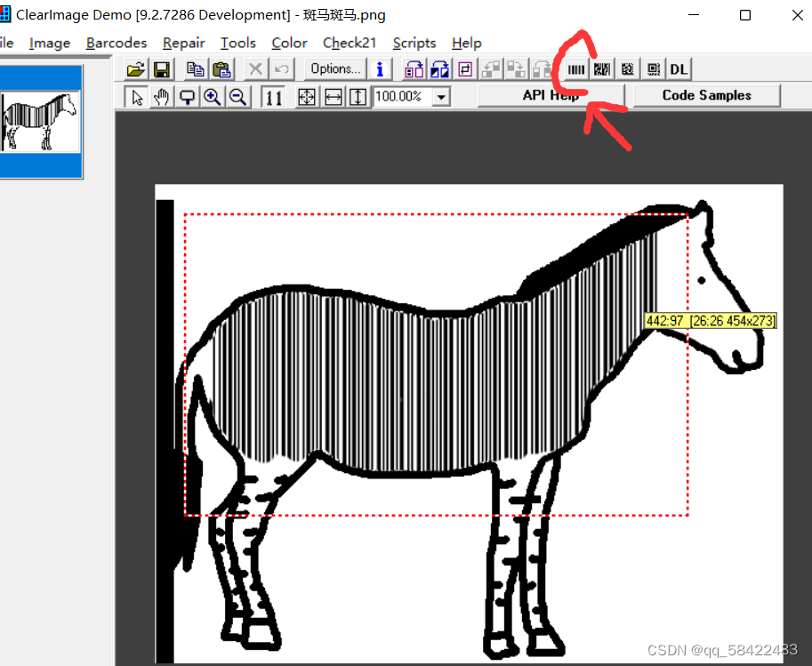Click the DL driver license icon
Screen dimensions: 812x666
679,68
